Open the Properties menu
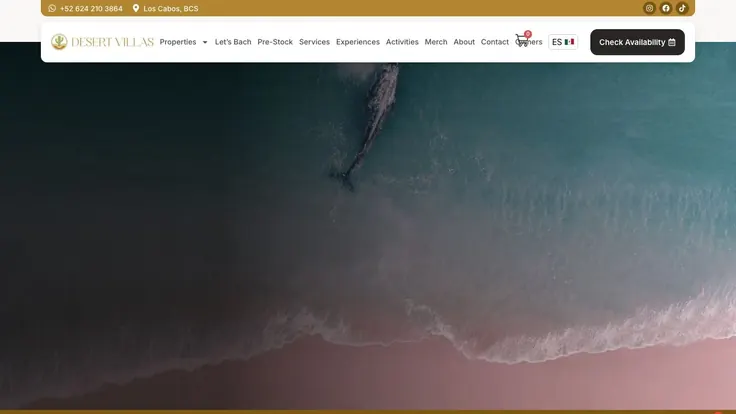Viewport: 736px width, 414px height. 178,42
